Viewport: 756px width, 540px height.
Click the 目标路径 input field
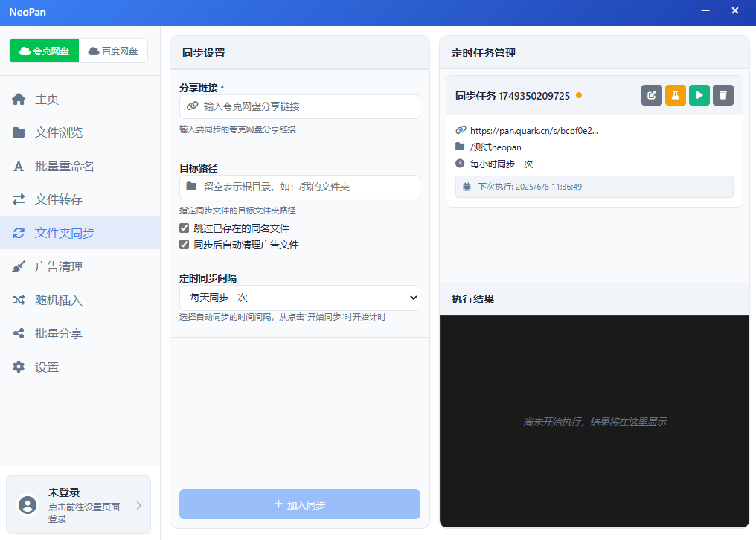tap(299, 187)
